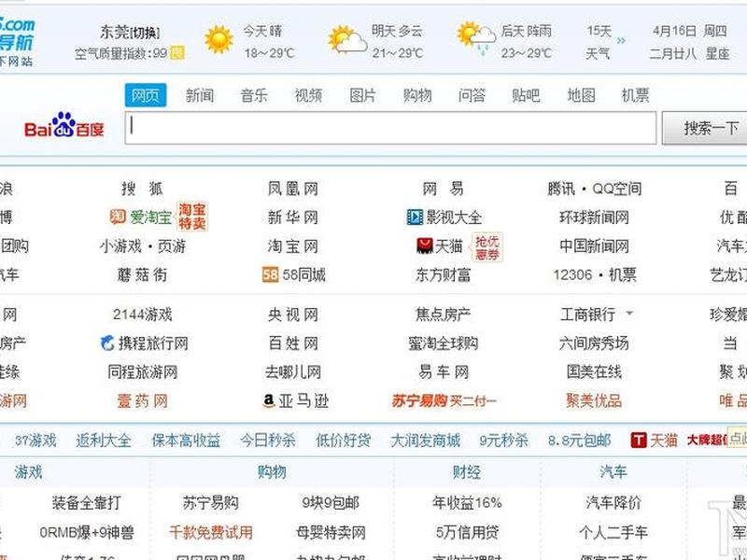The width and height of the screenshot is (747, 560).
Task: Open the QQ空间 link
Action: click(x=617, y=189)
